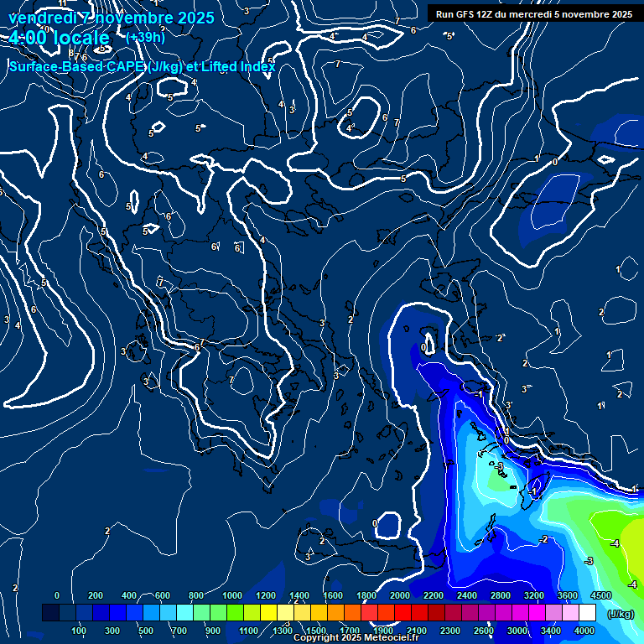Pick the orange legend swatch between 1600 and 1700
Screen dimensions: 644x644
336,612
